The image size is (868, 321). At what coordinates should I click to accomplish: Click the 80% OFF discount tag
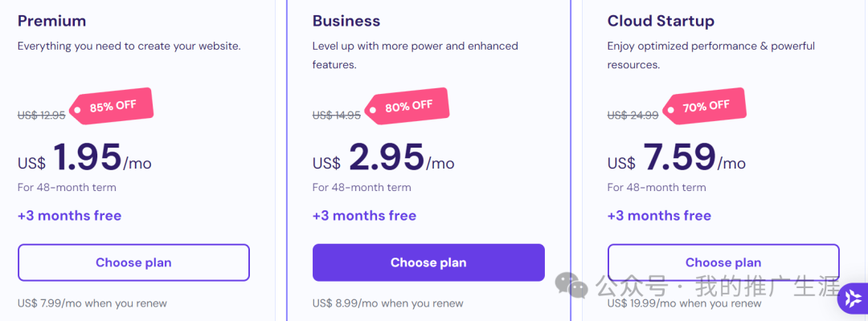point(407,106)
